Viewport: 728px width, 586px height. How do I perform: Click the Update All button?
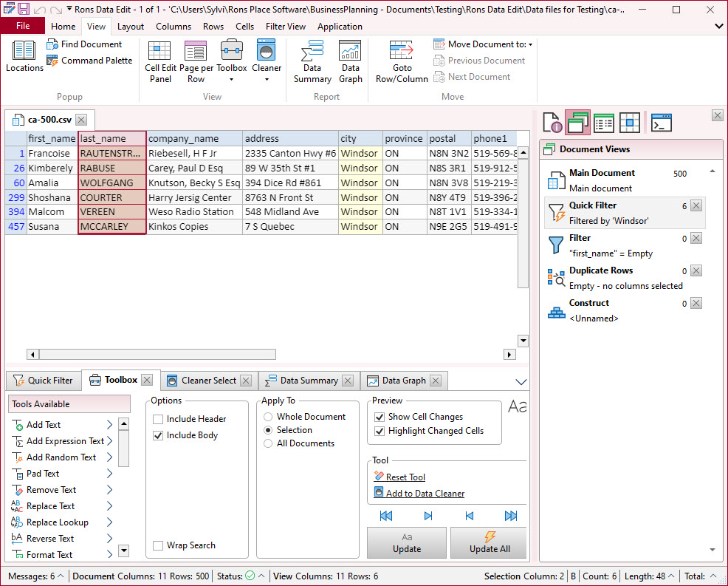(x=490, y=542)
